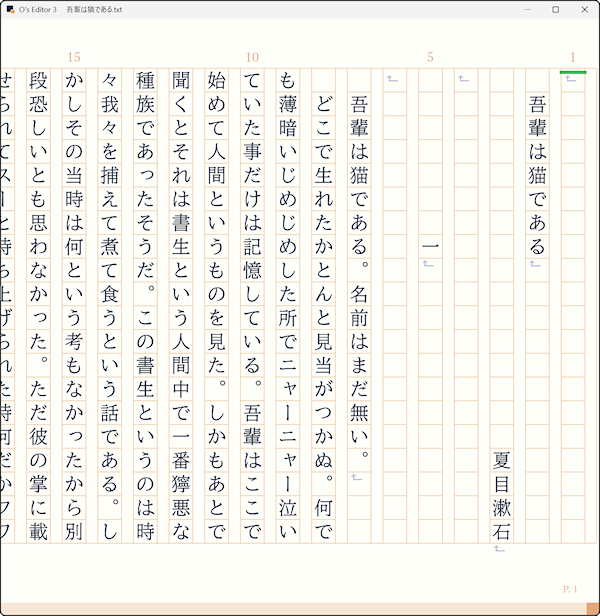Click the O's Editor app icon in title bar
The height and width of the screenshot is (616, 600).
click(10, 9)
